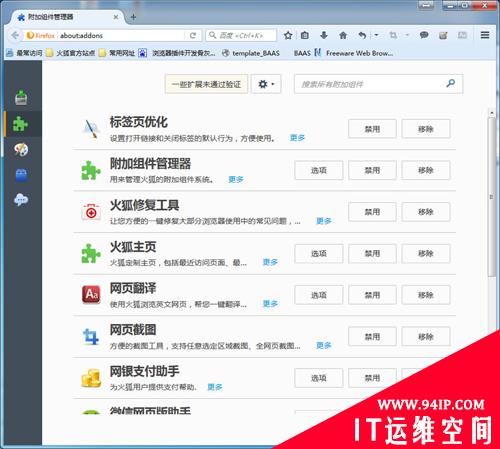Screen dimensions: 500x449
Task: Open the 浏览器插件开发 bookmark
Action: pyautogui.click(x=177, y=53)
